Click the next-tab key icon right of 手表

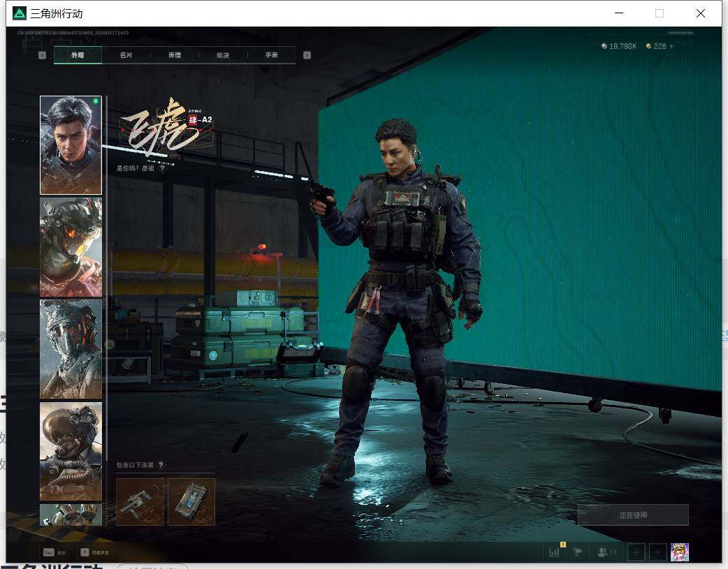[x=307, y=55]
